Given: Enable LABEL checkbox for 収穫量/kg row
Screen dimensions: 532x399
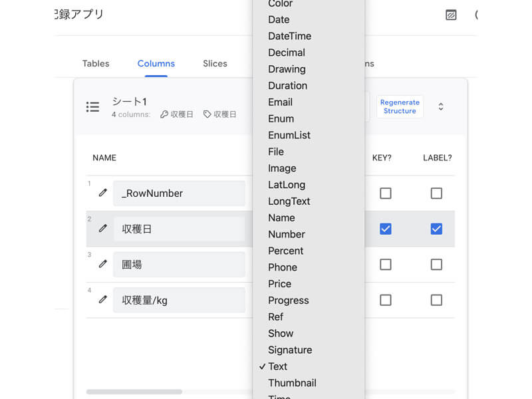Looking at the screenshot, I should coord(436,300).
